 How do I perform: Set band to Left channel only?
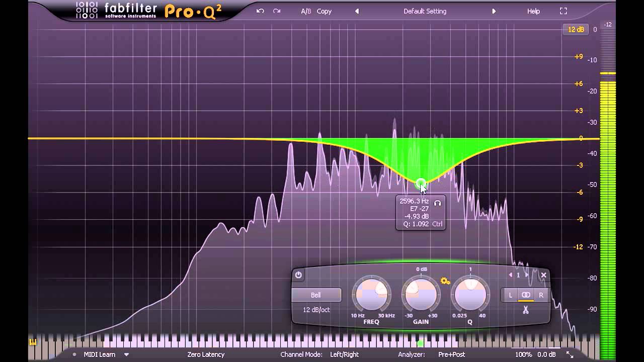coord(510,295)
